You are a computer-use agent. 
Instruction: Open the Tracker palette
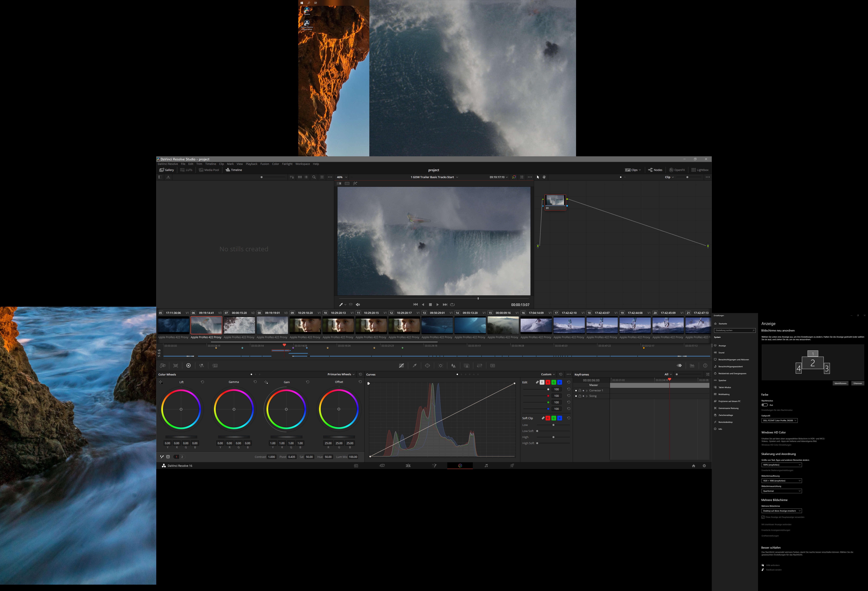click(x=441, y=366)
